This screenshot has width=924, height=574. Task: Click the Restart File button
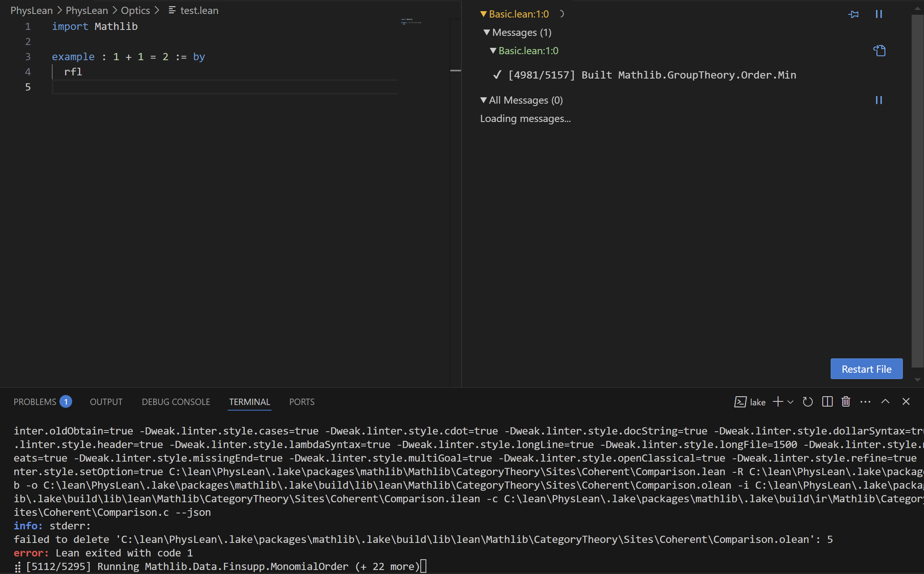point(866,369)
